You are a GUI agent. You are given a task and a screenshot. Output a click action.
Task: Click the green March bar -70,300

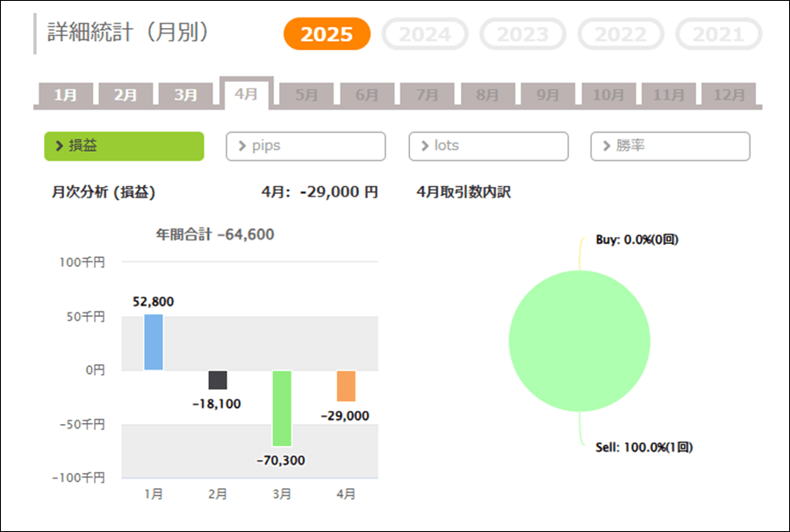pyautogui.click(x=282, y=408)
